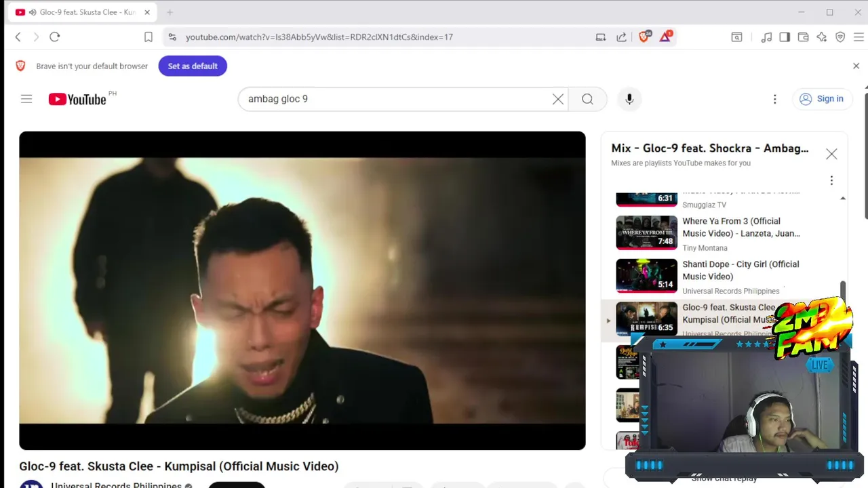The height and width of the screenshot is (488, 868).
Task: Click the Smugglaz TV video thumbnail
Action: click(x=646, y=199)
